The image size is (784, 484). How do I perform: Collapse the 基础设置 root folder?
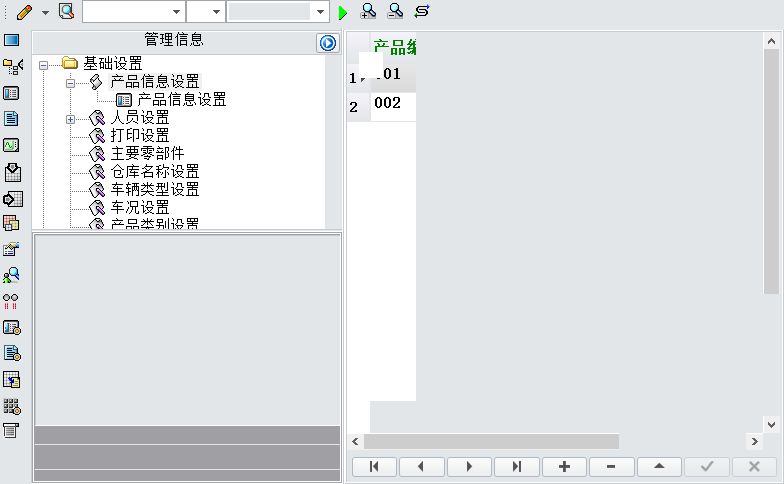(44, 65)
